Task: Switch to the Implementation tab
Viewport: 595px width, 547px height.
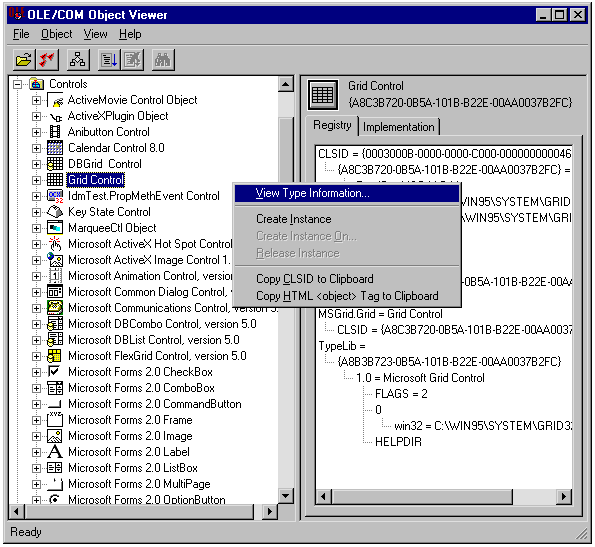Action: click(398, 127)
